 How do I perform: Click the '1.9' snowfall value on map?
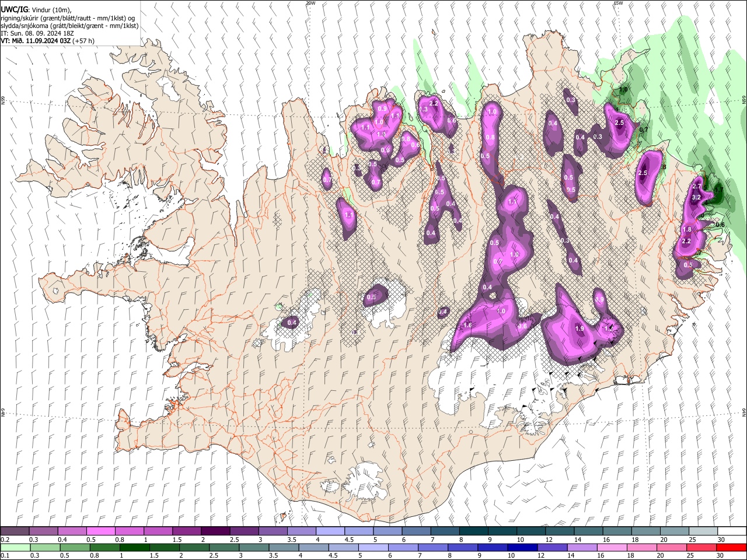(580, 328)
